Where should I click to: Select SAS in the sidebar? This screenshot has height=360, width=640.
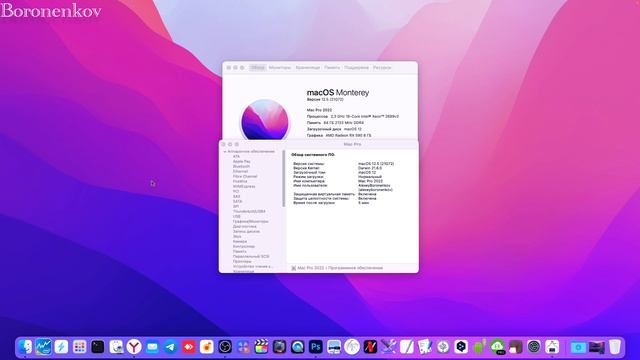236,196
